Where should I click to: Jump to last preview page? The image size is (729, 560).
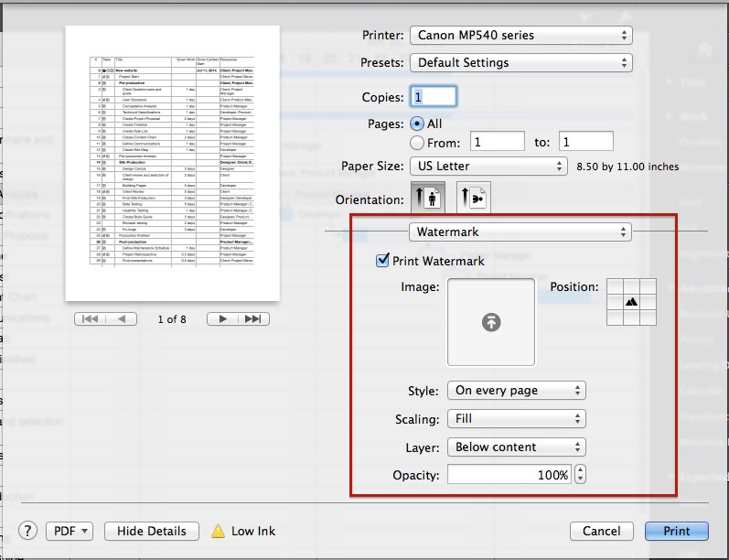254,318
